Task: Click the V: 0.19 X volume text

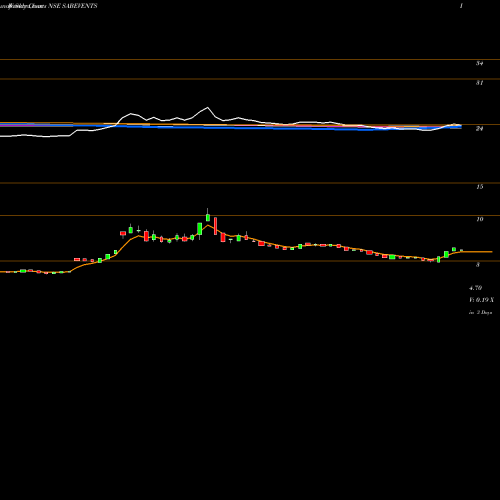Action: (481, 300)
